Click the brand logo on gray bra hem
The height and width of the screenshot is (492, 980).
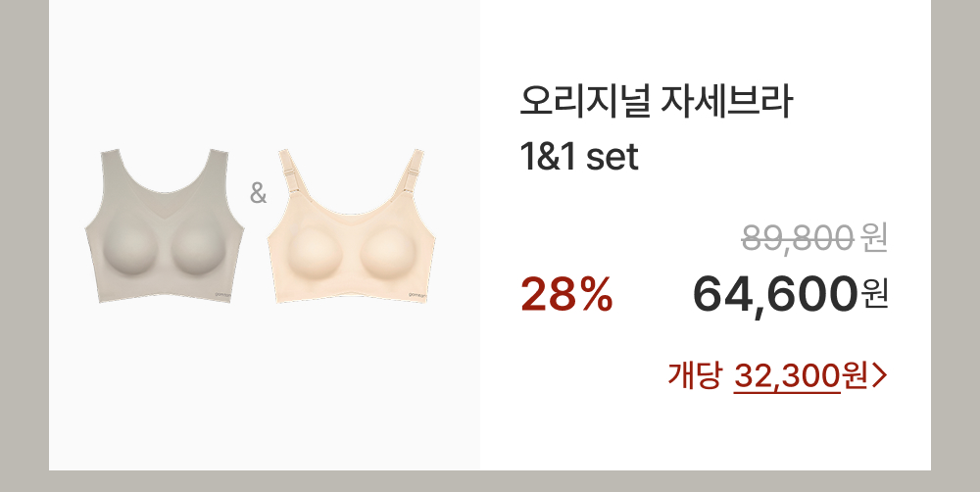(223, 294)
